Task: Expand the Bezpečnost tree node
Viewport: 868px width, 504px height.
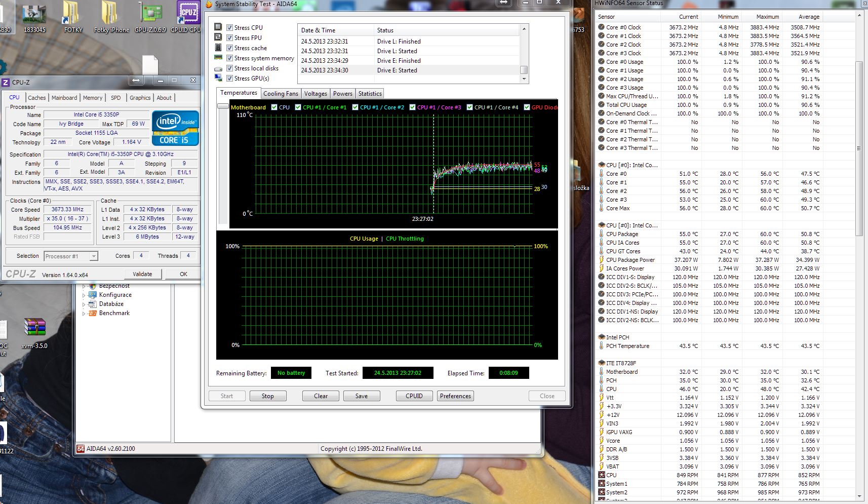Action: point(84,286)
